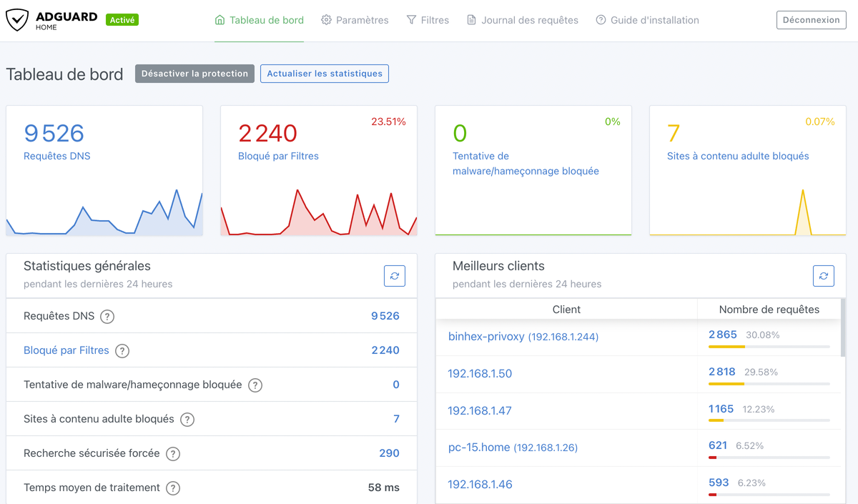Screen dimensions: 858x504
Task: Open Tentative de malware/hameçonnage bloquée card link
Action: coord(526,164)
